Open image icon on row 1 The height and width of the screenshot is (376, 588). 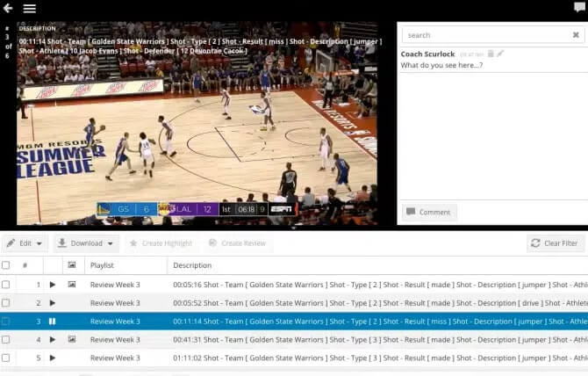(72, 285)
